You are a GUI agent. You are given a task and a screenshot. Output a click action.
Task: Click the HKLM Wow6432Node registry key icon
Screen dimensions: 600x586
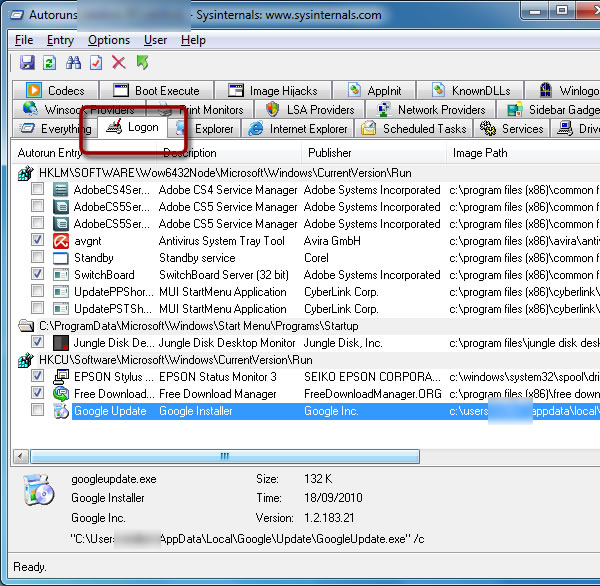coord(26,173)
